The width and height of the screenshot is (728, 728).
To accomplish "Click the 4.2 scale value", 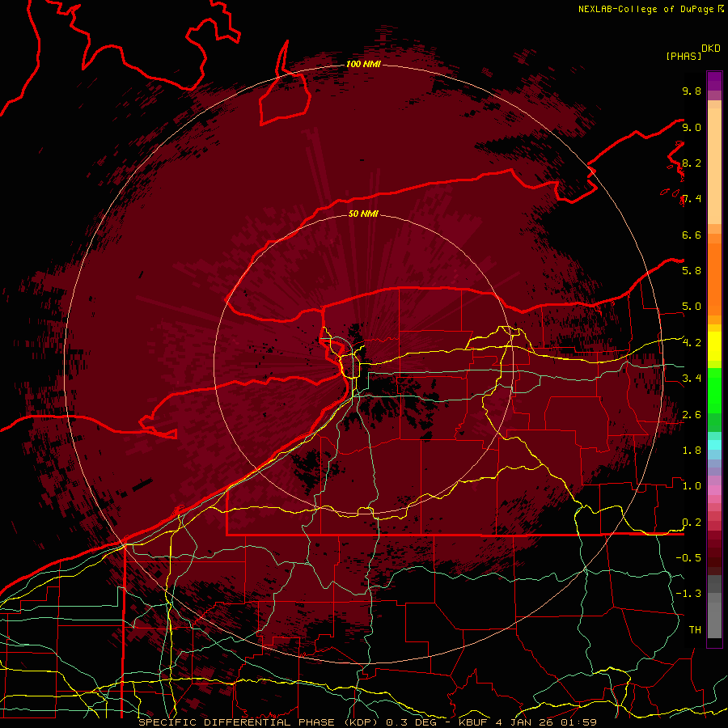I will point(692,343).
